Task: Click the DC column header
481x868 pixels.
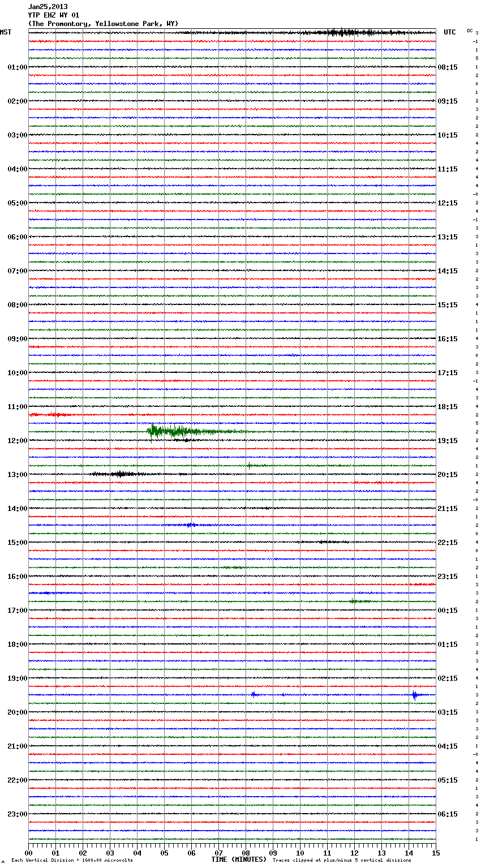Action: pos(470,31)
